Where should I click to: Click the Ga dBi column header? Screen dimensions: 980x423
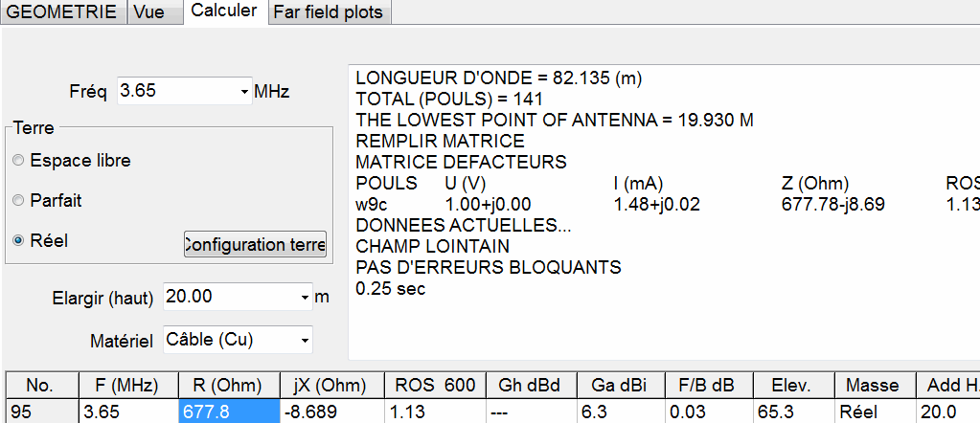point(618,386)
